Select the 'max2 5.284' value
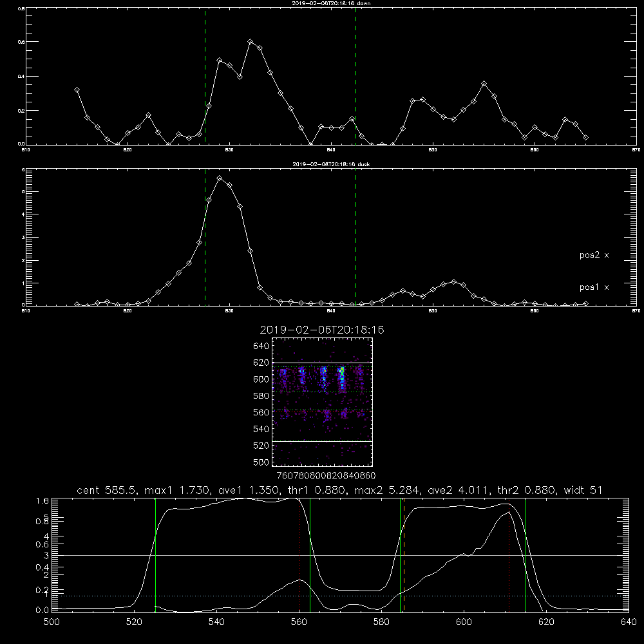 point(387,490)
